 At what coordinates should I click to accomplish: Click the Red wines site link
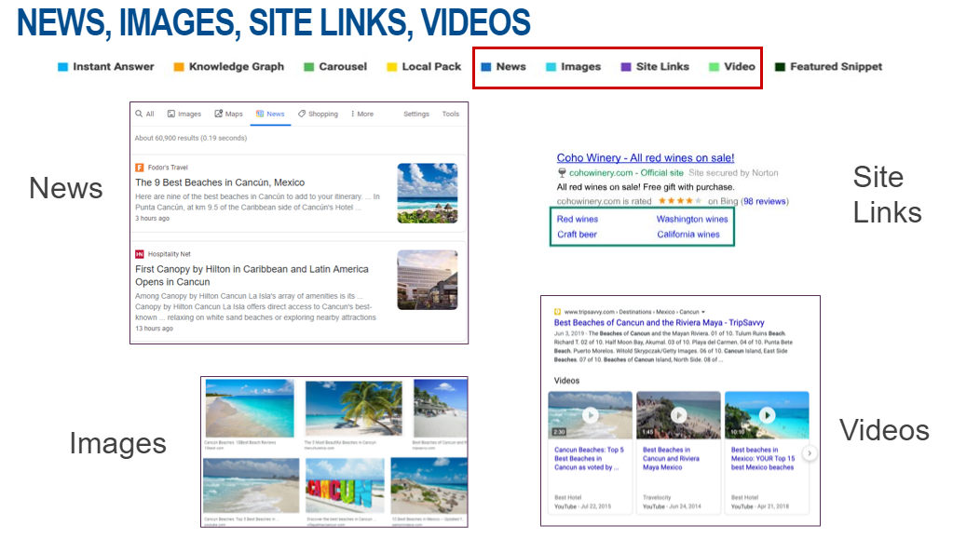point(578,219)
